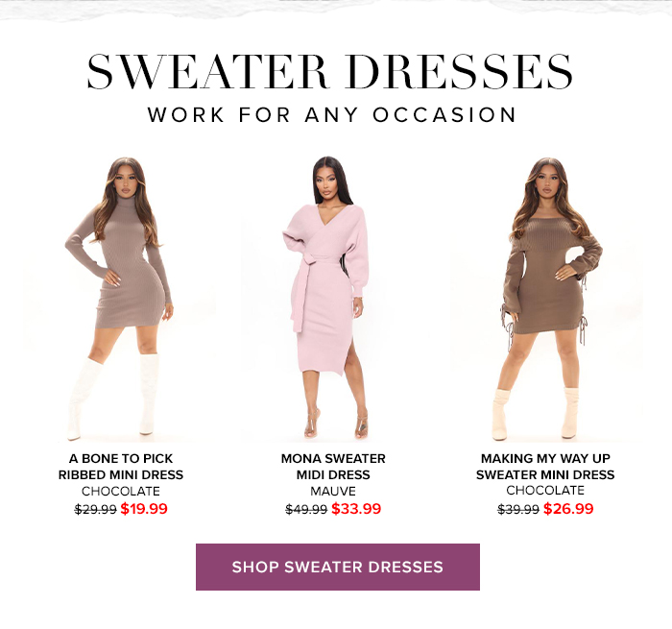Open the mauve wrap midi dress photo
Screen dimensions: 672x629
pyautogui.click(x=333, y=299)
